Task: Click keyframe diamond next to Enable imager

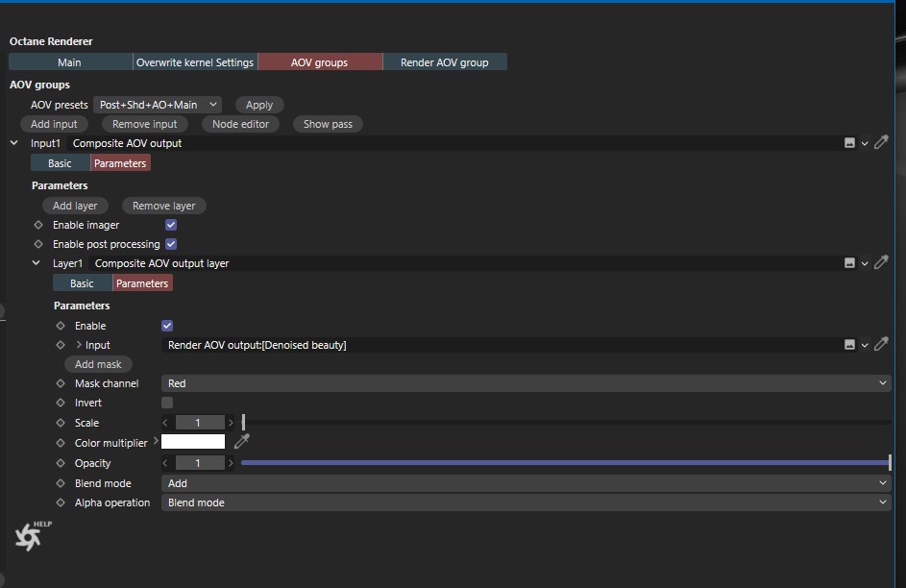Action: pos(38,225)
